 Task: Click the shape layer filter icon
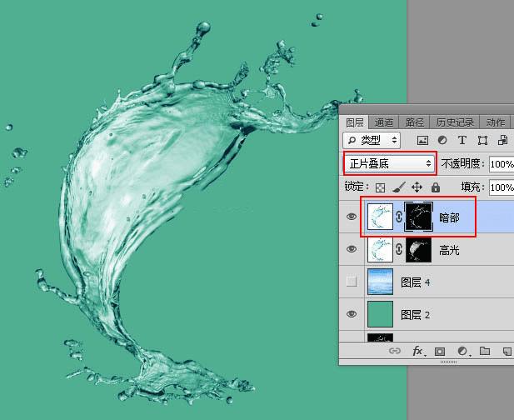tap(482, 140)
